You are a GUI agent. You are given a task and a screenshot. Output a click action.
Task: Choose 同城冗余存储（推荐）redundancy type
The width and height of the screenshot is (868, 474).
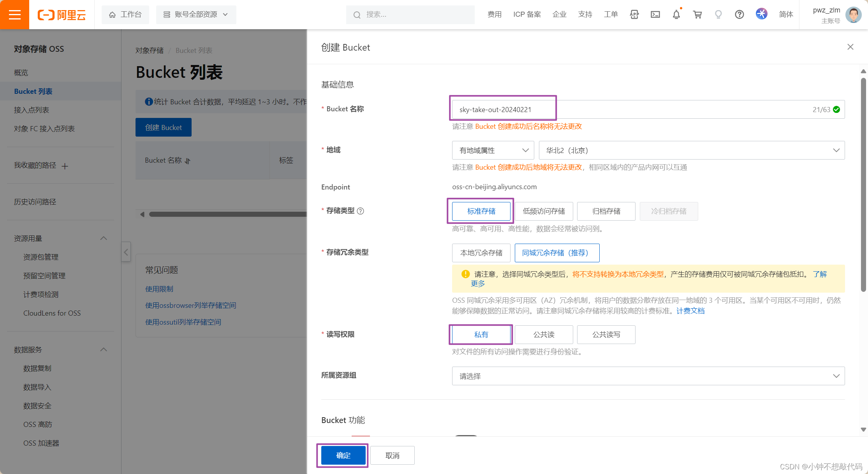[557, 253]
